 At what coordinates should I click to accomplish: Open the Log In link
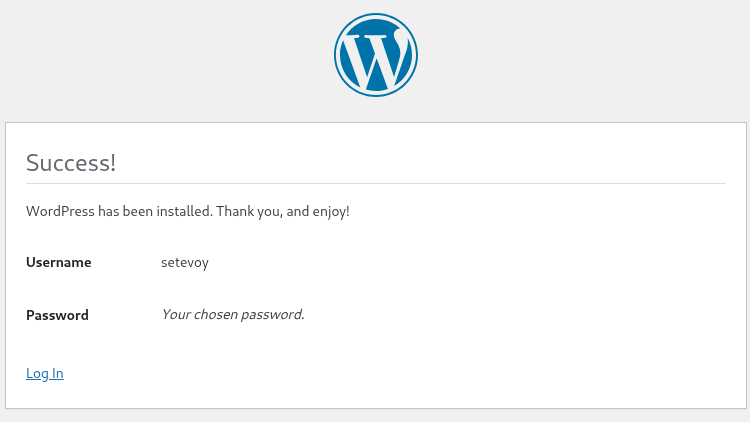tap(45, 373)
